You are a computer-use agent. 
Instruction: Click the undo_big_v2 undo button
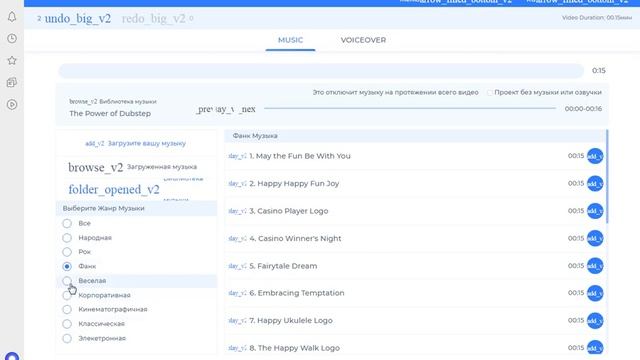(77, 19)
